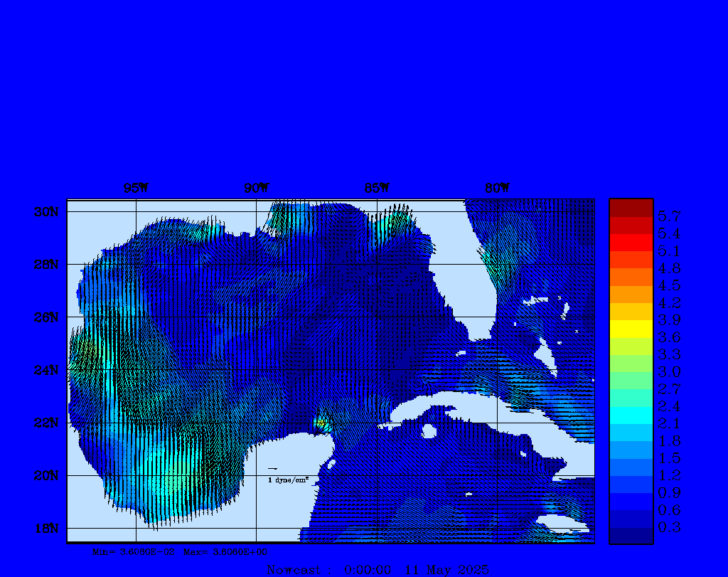The height and width of the screenshot is (577, 728).
Task: Click the cyan 2.1 colorbar band
Action: [631, 415]
